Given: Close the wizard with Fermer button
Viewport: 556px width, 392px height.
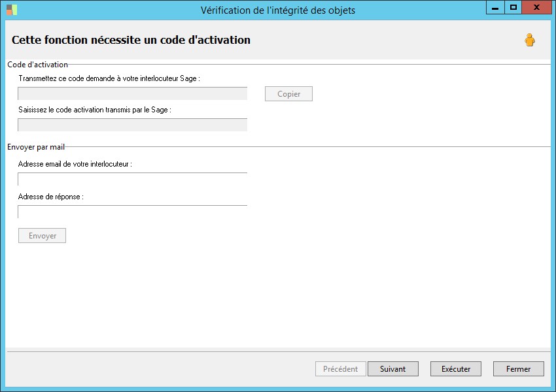Looking at the screenshot, I should [519, 369].
